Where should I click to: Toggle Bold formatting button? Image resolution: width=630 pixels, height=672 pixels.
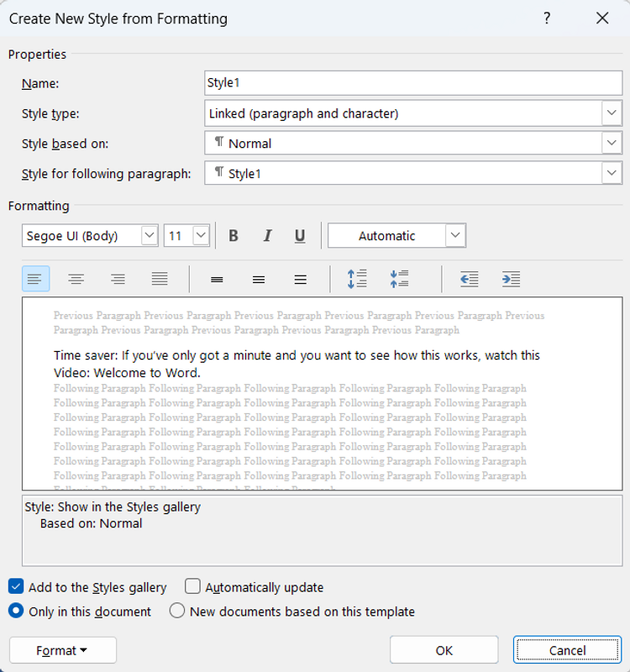coord(234,236)
